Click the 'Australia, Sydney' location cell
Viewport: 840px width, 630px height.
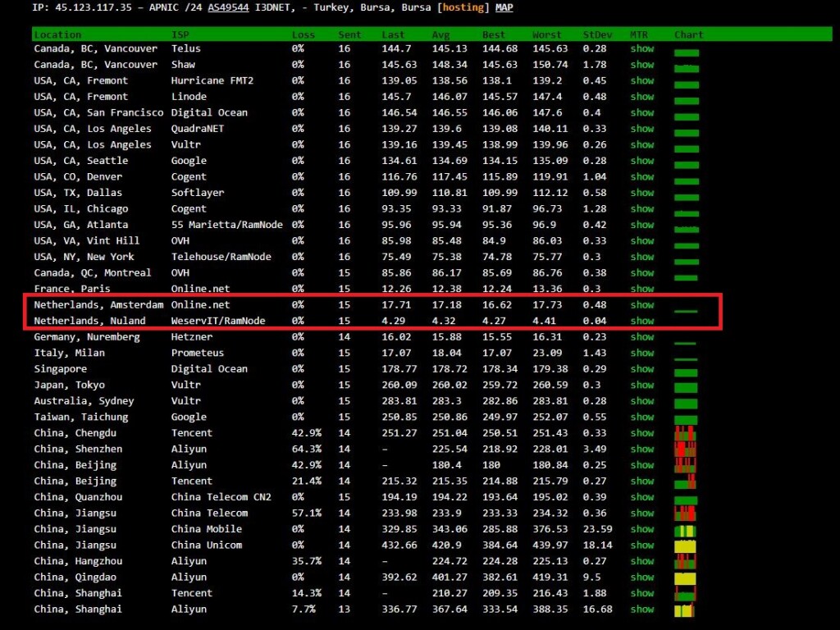point(84,401)
